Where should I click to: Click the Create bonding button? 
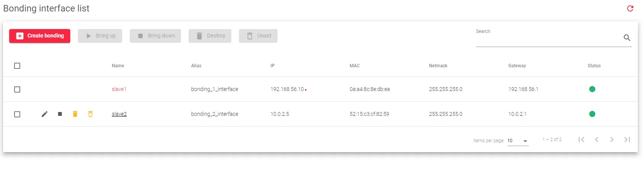40,36
